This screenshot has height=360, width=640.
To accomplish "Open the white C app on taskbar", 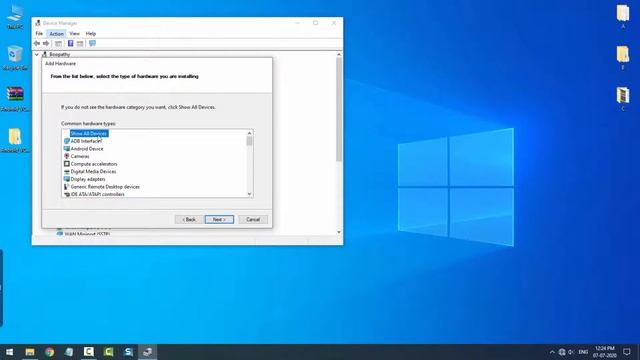I will [89, 352].
